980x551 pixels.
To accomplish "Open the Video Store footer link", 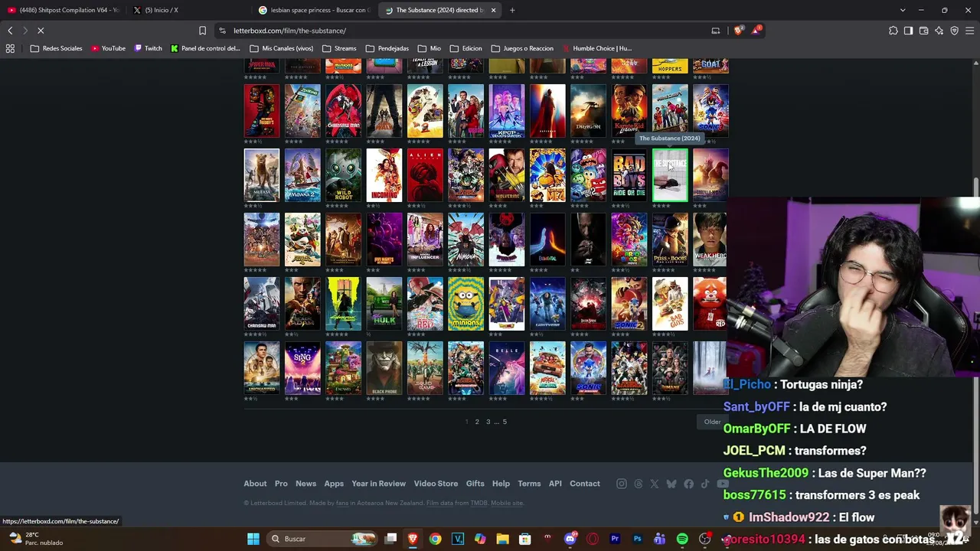I will (436, 484).
